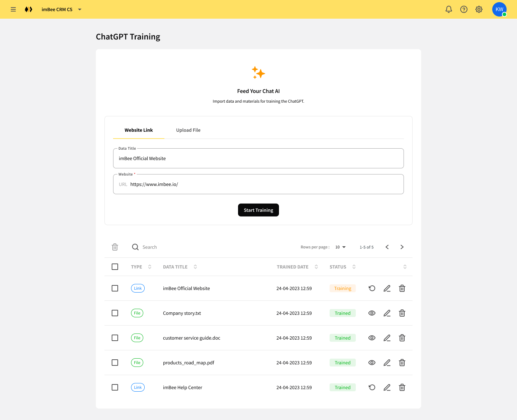
Task: Click the imBee logo icon
Action: 28,9
